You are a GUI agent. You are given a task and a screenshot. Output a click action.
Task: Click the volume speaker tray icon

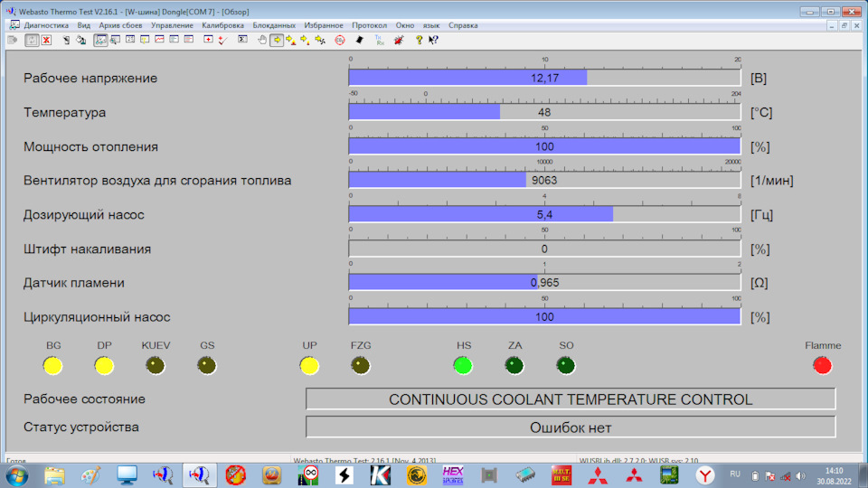(x=800, y=476)
